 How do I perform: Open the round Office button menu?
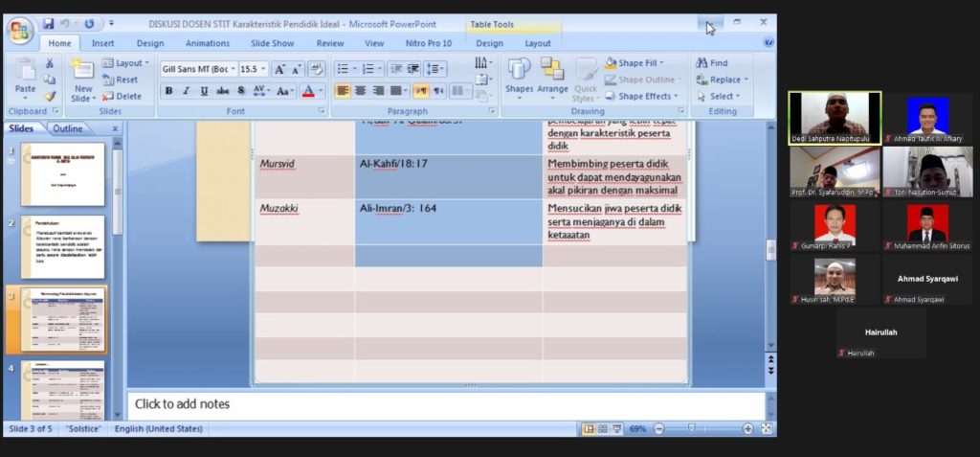tap(19, 30)
